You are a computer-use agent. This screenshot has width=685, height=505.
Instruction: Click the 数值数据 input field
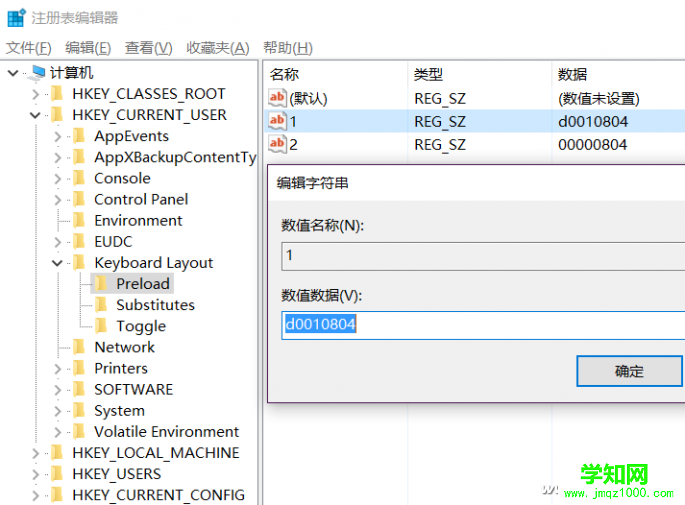(x=480, y=324)
